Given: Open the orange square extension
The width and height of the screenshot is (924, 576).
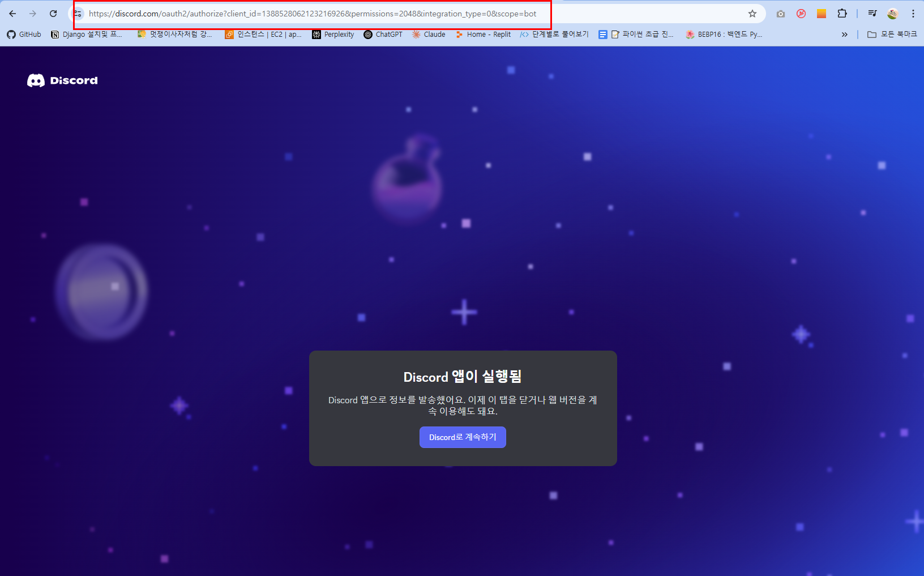Looking at the screenshot, I should (822, 14).
